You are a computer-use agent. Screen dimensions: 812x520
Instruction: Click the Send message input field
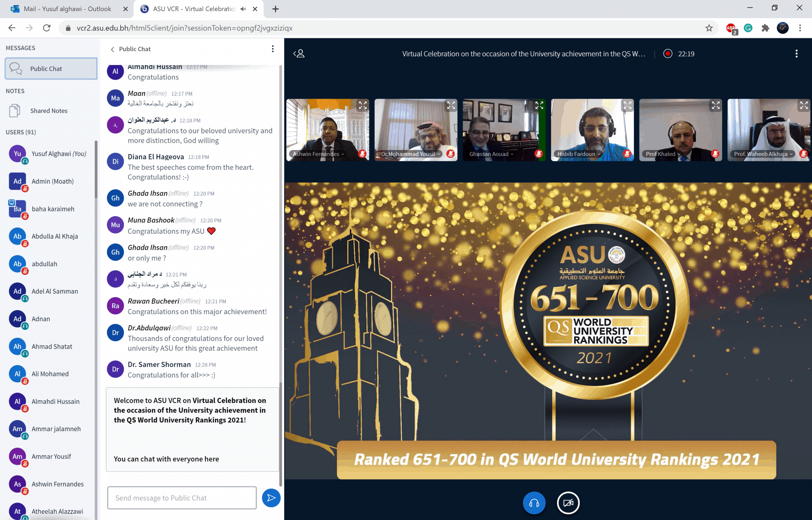pyautogui.click(x=182, y=498)
